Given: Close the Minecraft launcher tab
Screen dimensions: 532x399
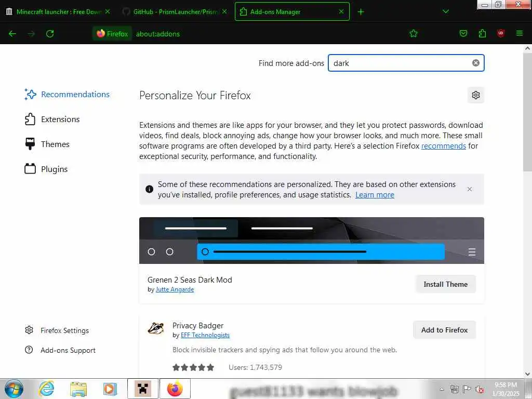Looking at the screenshot, I should 107,11.
